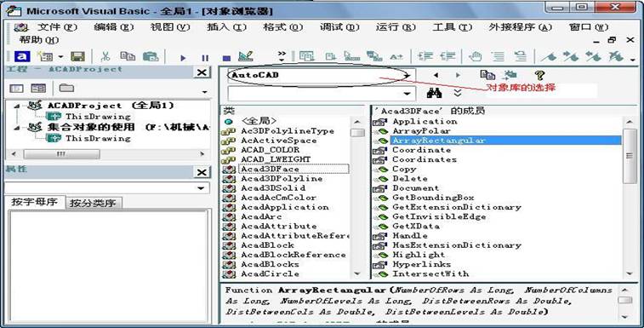Open the 文件(F) menu

(57, 27)
